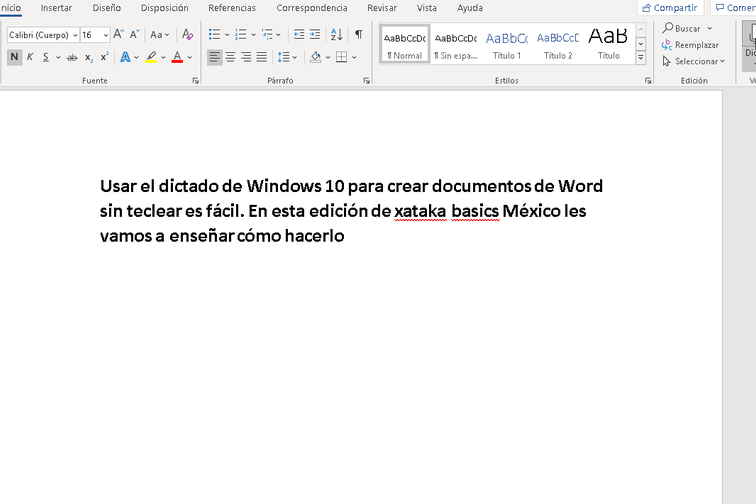756x504 pixels.
Task: Click the A-Z sort icon
Action: click(x=336, y=34)
